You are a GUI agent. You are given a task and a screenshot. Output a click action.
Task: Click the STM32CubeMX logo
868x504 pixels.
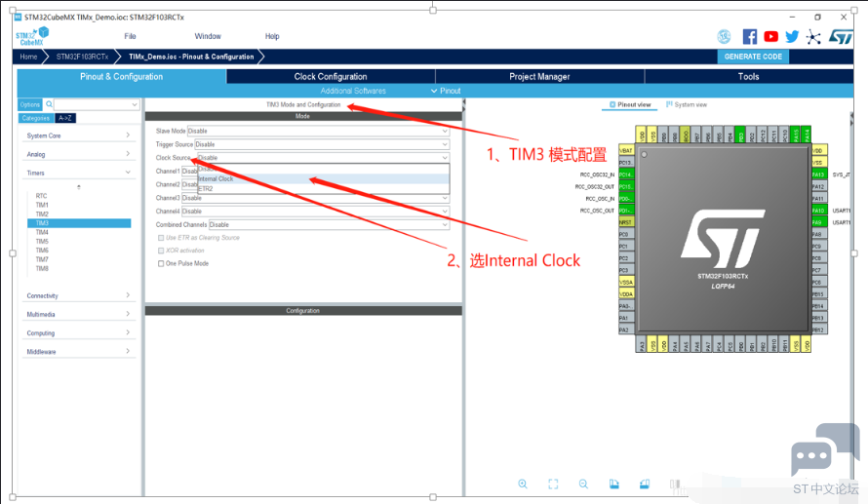coord(32,36)
